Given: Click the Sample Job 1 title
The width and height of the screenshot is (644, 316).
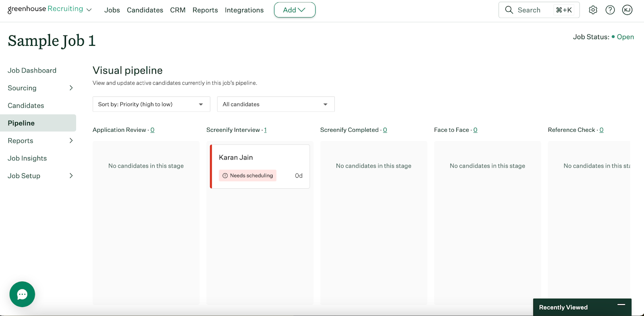Looking at the screenshot, I should click(x=52, y=41).
